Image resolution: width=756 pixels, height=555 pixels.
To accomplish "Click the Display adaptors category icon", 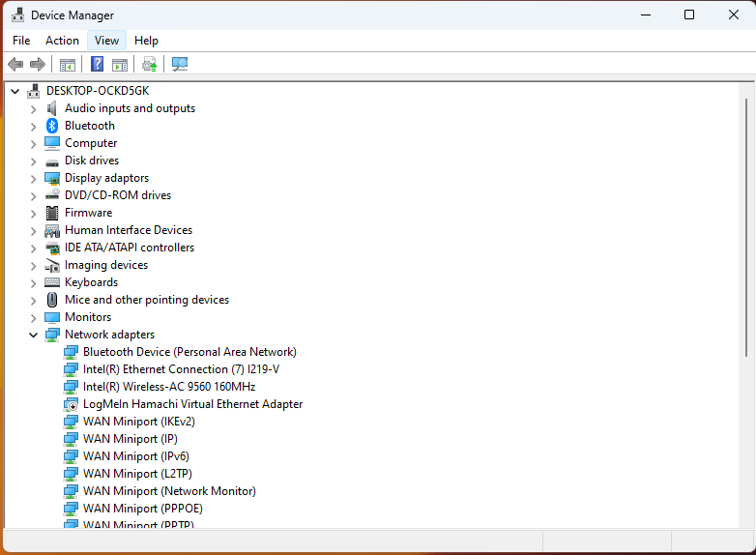I will (52, 179).
